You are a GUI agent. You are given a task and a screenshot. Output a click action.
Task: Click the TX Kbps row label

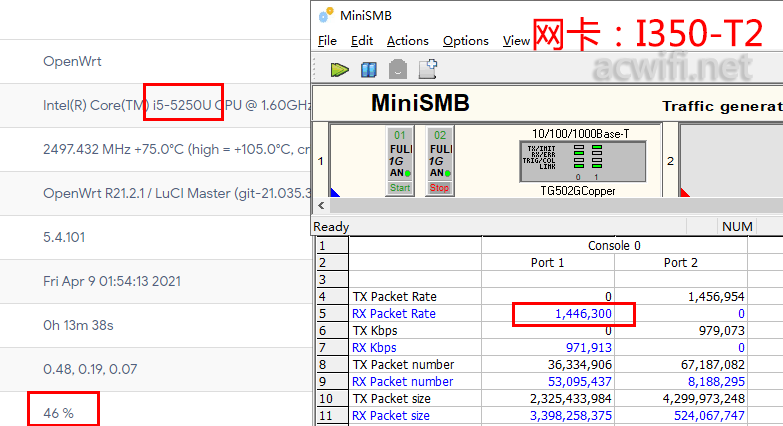(375, 331)
